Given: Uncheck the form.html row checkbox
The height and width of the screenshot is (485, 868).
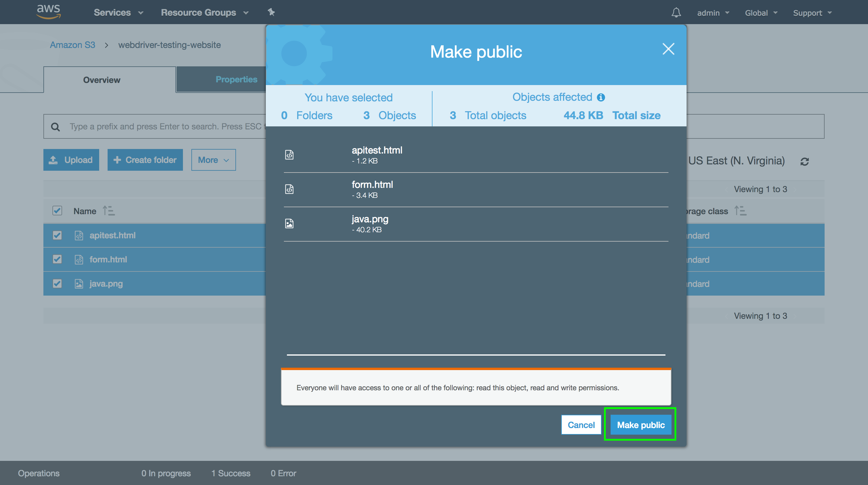Looking at the screenshot, I should (x=57, y=259).
